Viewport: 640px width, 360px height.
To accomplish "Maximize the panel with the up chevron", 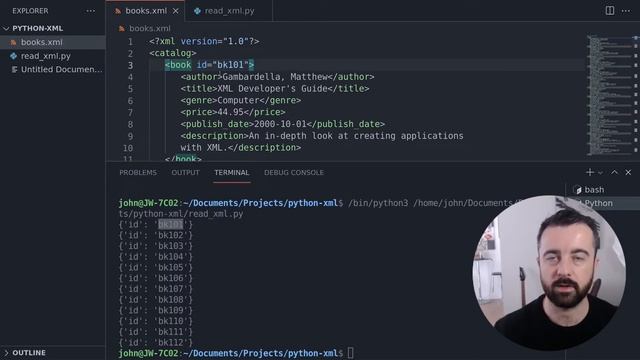I will 614,172.
